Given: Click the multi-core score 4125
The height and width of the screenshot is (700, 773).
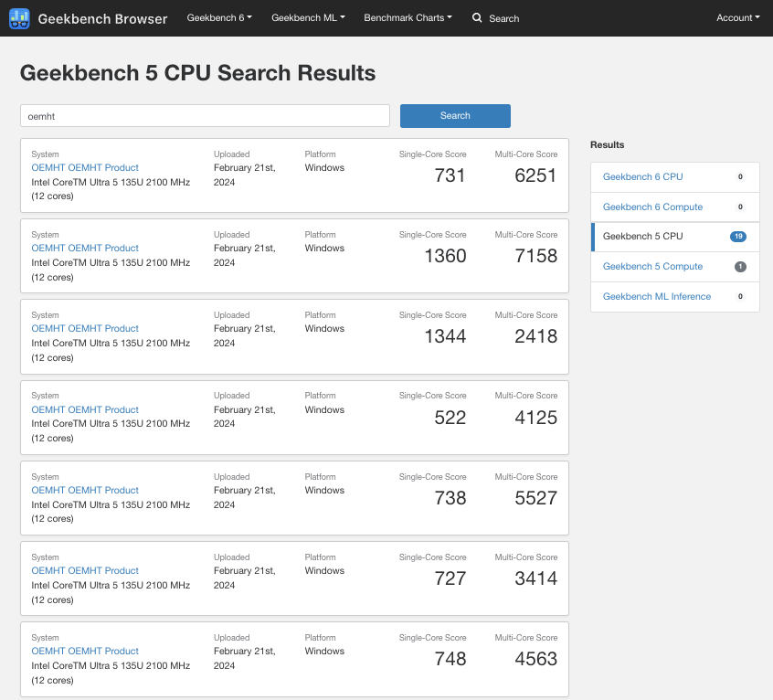Looking at the screenshot, I should [x=535, y=418].
